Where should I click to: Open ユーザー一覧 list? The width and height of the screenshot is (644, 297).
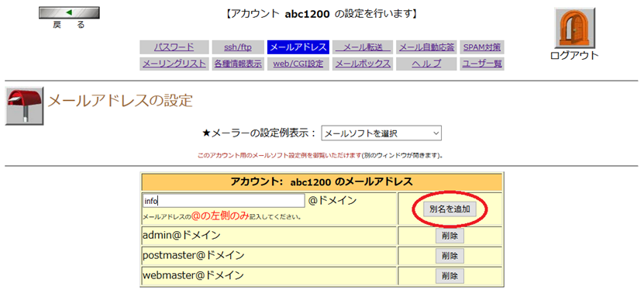pos(482,64)
